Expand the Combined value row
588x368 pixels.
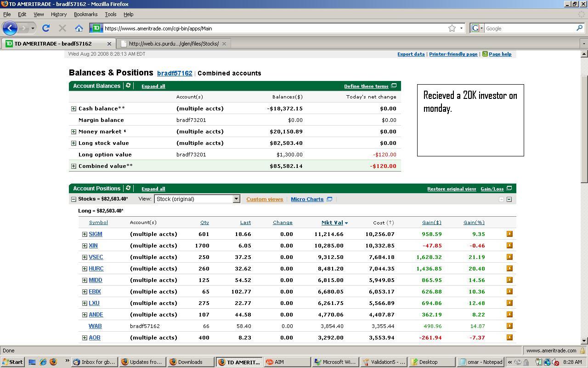click(73, 166)
